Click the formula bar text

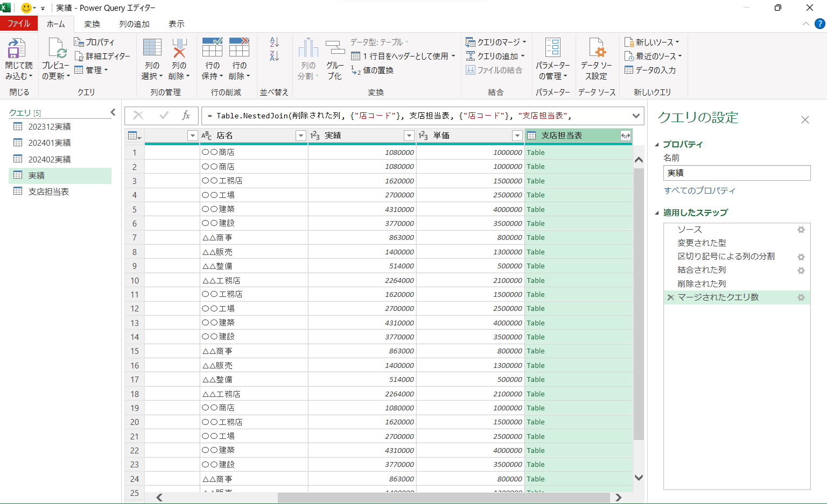coord(389,116)
